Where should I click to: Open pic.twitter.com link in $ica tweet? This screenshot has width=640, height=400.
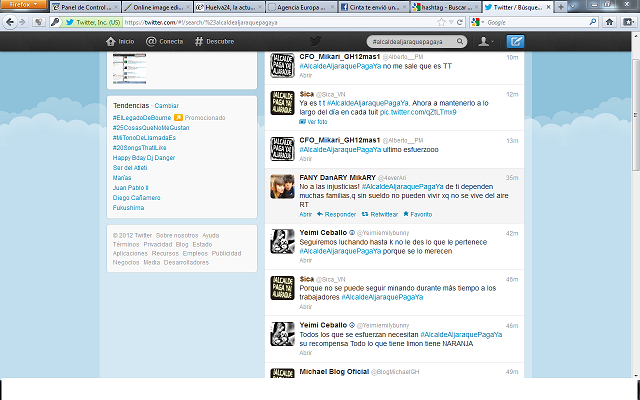click(418, 112)
